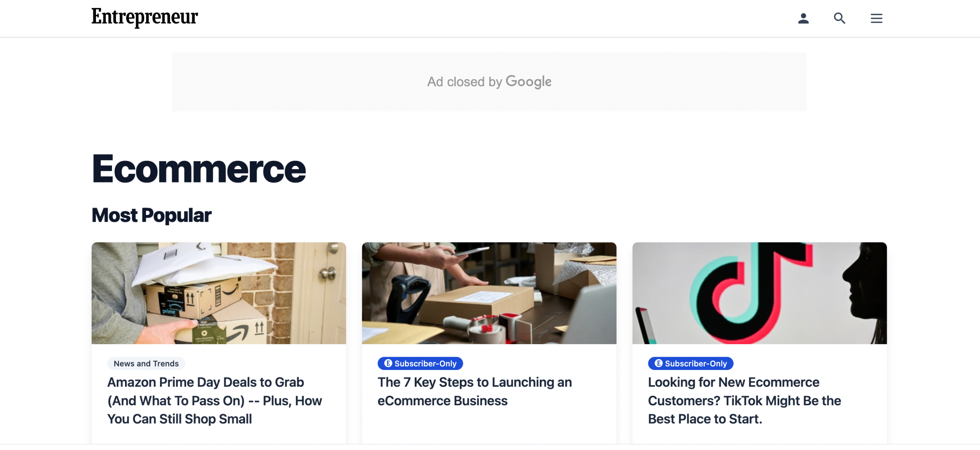The height and width of the screenshot is (450, 980).
Task: Click the E icon on the eCommerce Business article badge
Action: (x=388, y=363)
